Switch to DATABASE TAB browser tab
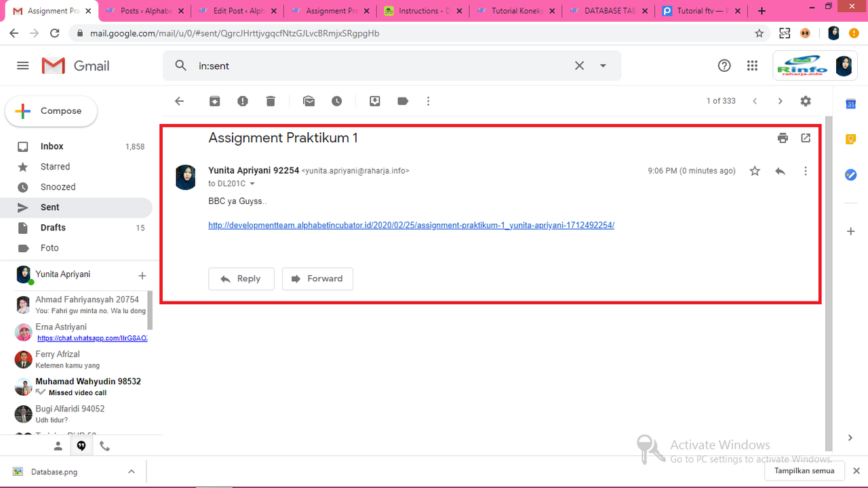Viewport: 868px width, 488px height. coord(608,11)
